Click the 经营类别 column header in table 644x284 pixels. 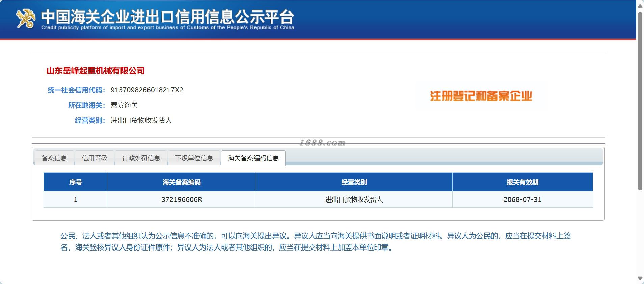tap(354, 182)
